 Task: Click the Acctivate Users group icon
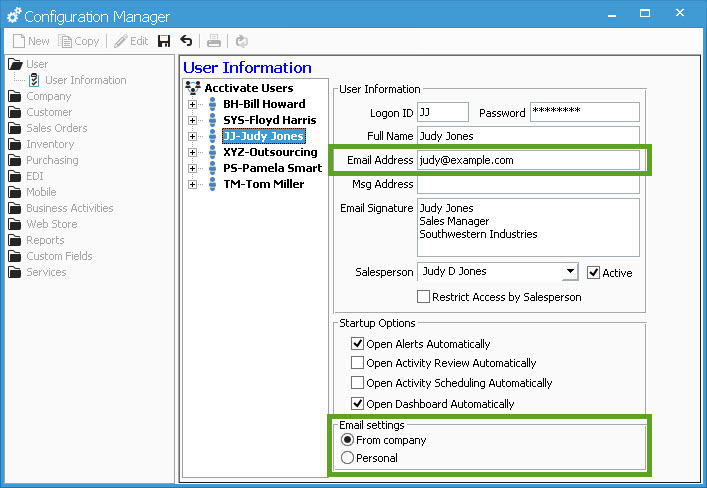(193, 87)
